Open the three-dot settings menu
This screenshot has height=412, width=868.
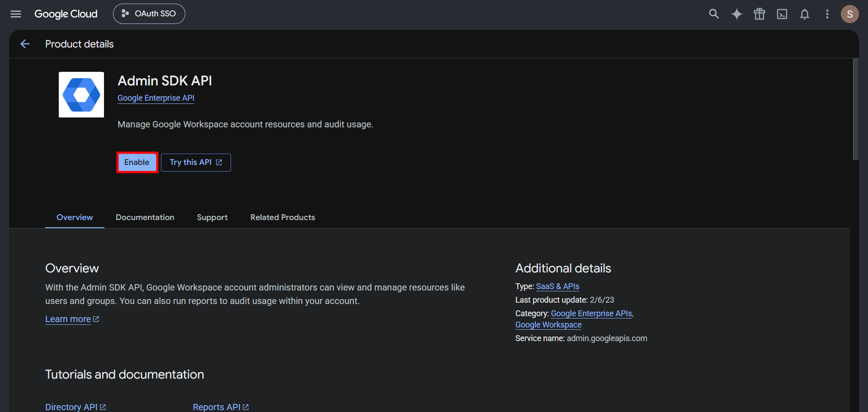827,14
